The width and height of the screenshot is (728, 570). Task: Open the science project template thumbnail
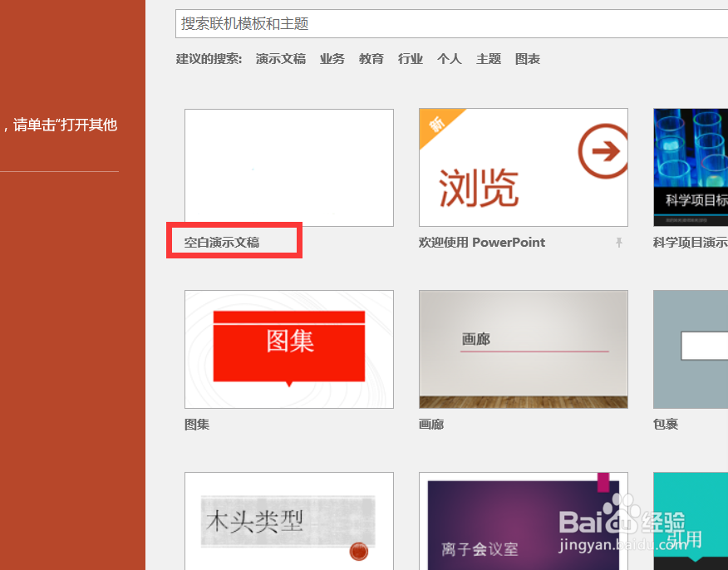tap(691, 168)
